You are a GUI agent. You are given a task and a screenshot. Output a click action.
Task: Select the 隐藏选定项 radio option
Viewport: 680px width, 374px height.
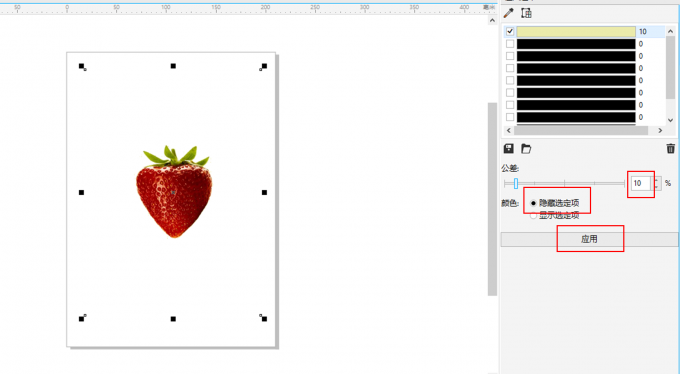(533, 203)
